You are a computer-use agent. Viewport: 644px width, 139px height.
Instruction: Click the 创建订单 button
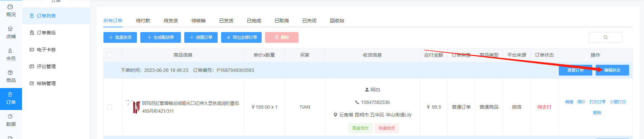[201, 37]
